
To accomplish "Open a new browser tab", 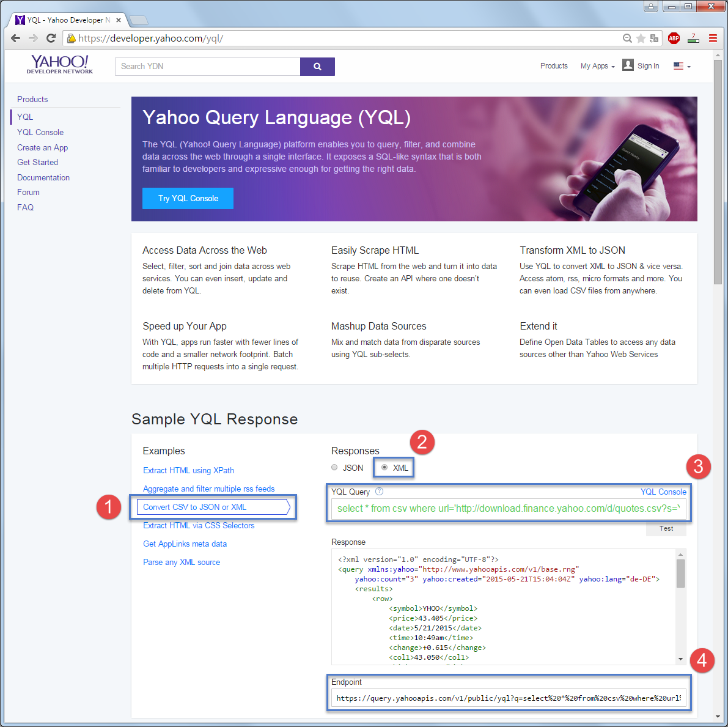I will (138, 20).
